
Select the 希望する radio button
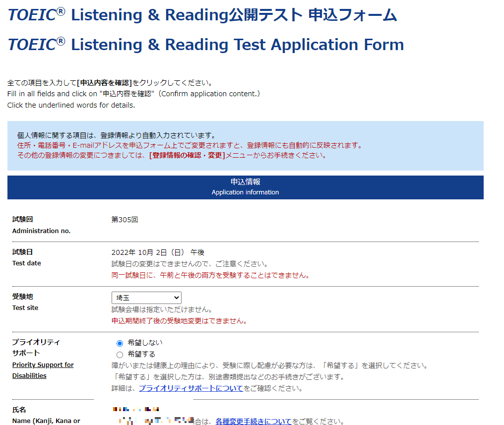[x=120, y=355]
